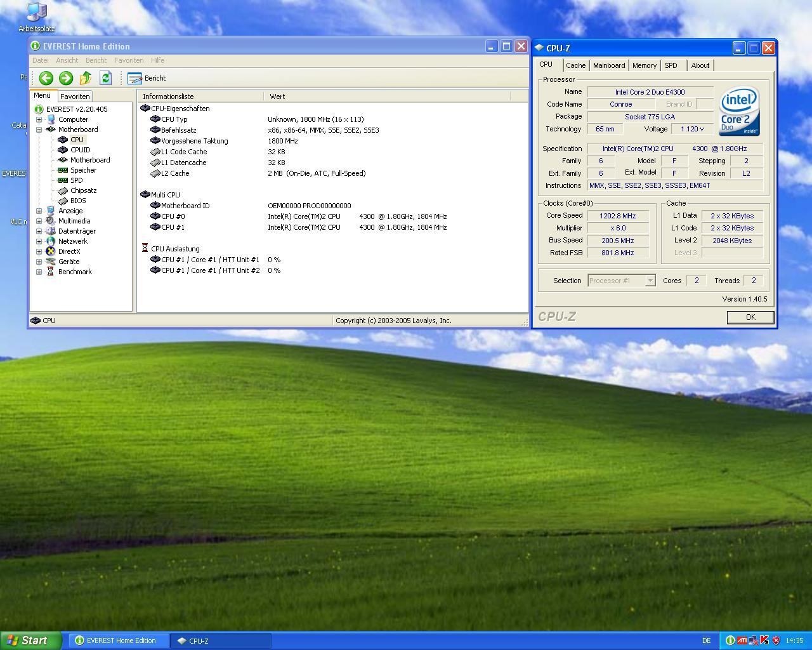Click the Refresh icon in EVEREST toolbar
This screenshot has width=812, height=650.
pos(105,78)
